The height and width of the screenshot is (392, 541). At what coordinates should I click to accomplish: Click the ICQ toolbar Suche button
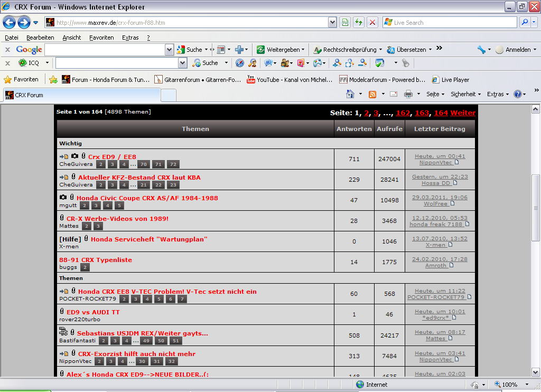[206, 63]
